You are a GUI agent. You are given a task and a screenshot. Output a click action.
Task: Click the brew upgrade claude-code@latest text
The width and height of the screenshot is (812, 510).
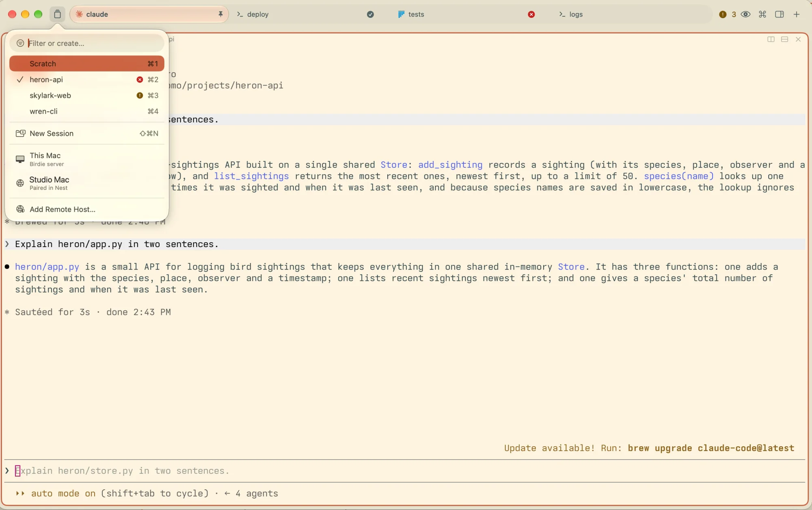[711, 448]
